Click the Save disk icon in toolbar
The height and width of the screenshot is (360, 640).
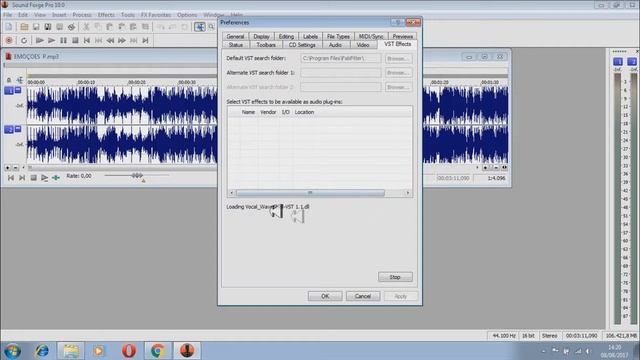point(36,27)
